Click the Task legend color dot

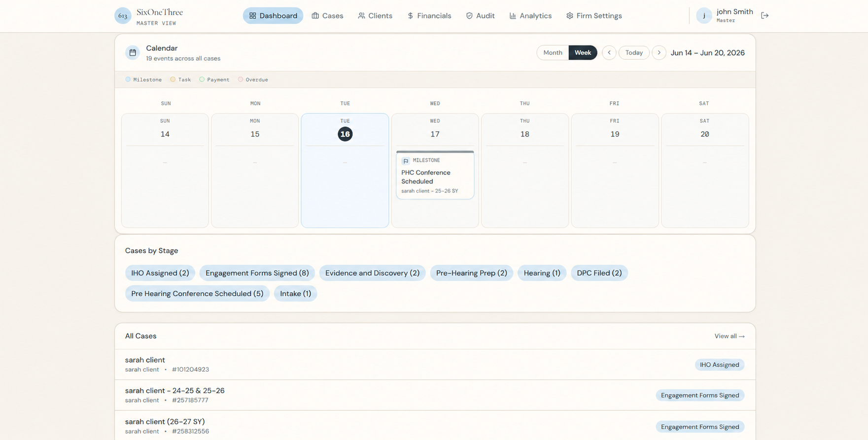click(173, 79)
